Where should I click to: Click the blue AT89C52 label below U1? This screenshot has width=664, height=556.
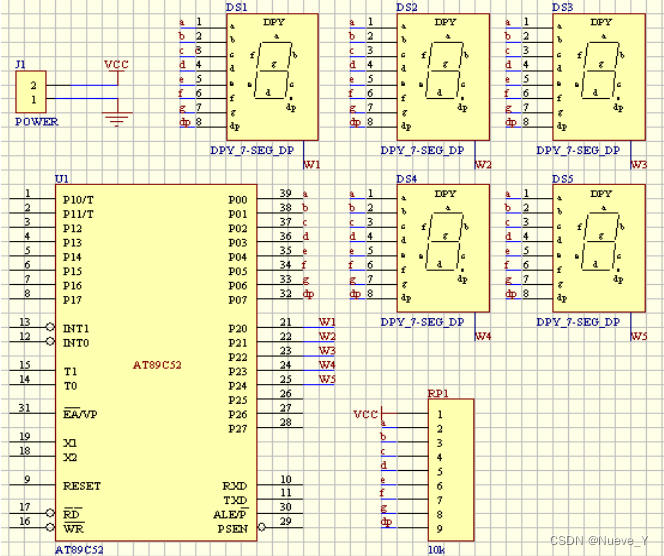point(79,550)
